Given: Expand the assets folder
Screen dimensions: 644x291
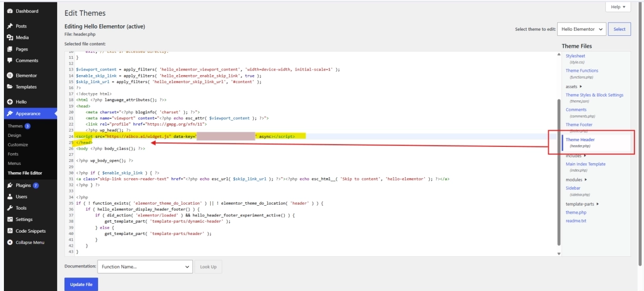Looking at the screenshot, I should [574, 87].
